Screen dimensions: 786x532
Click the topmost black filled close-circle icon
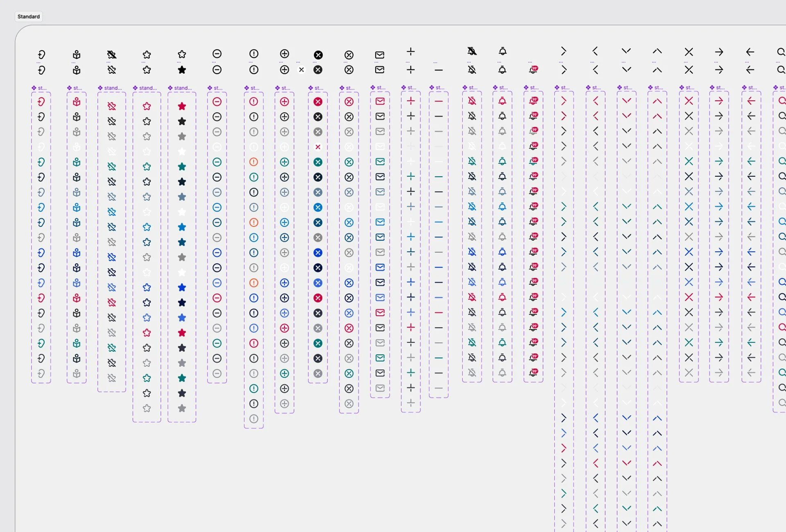coord(318,55)
